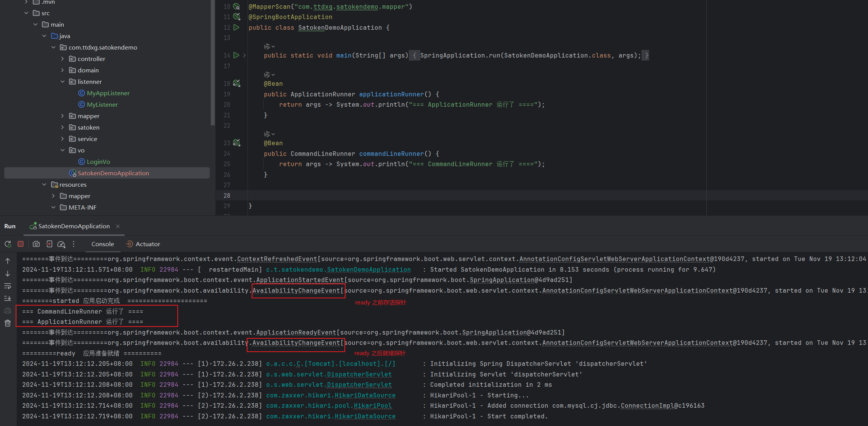Collapse com.ttdxg.satokendemo package
868x426 pixels.
(x=53, y=47)
